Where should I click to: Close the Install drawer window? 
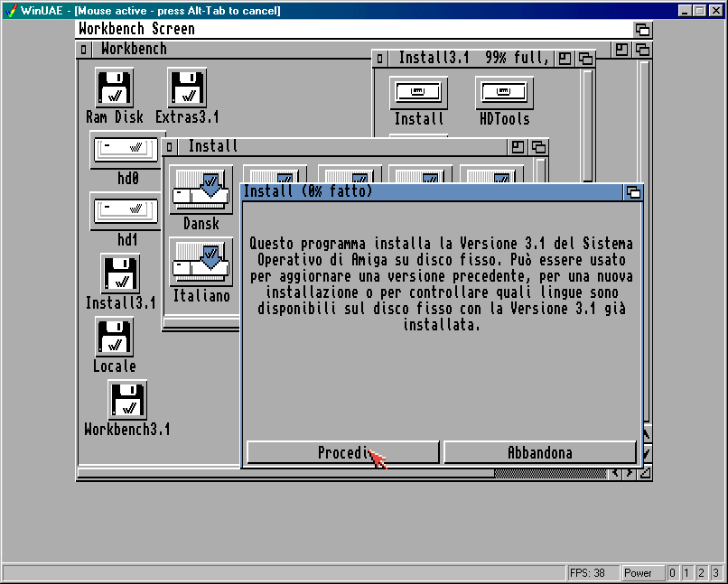[170, 147]
